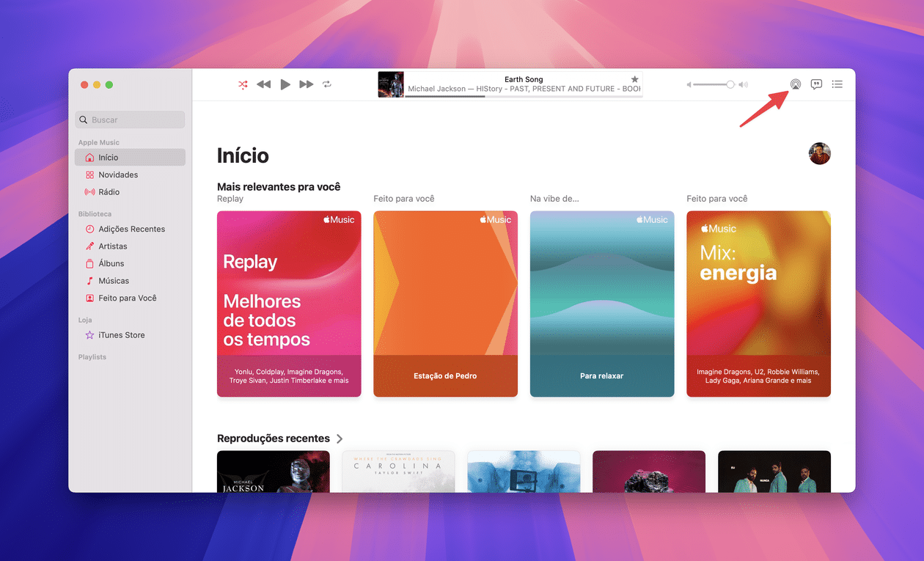The width and height of the screenshot is (924, 561).
Task: Open the Mix: energia card
Action: click(x=759, y=304)
